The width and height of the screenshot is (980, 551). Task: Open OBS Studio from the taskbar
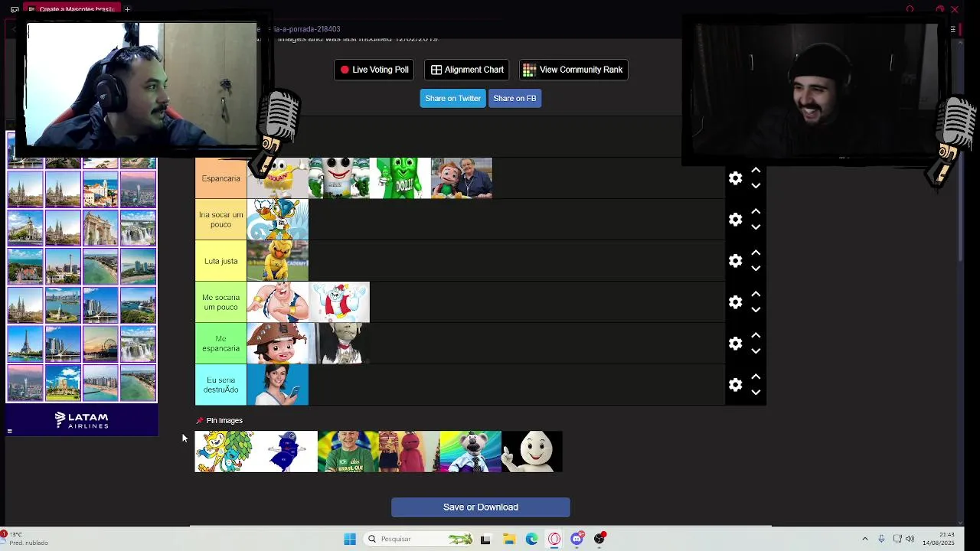tap(599, 539)
